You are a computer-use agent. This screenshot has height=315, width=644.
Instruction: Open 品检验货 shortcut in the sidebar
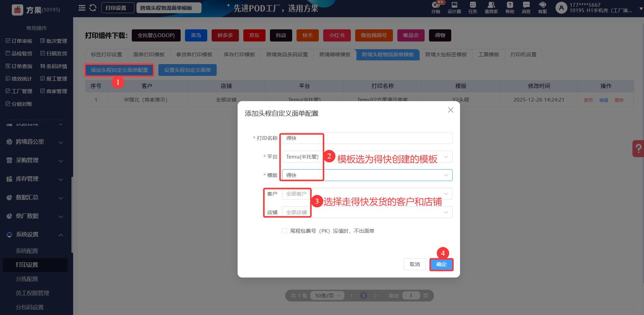[19, 53]
